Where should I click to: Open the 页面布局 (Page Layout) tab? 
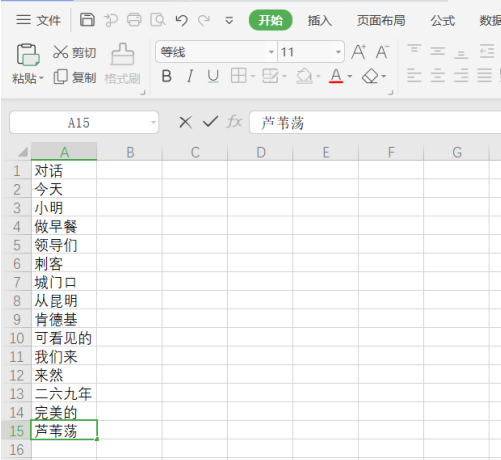click(381, 21)
